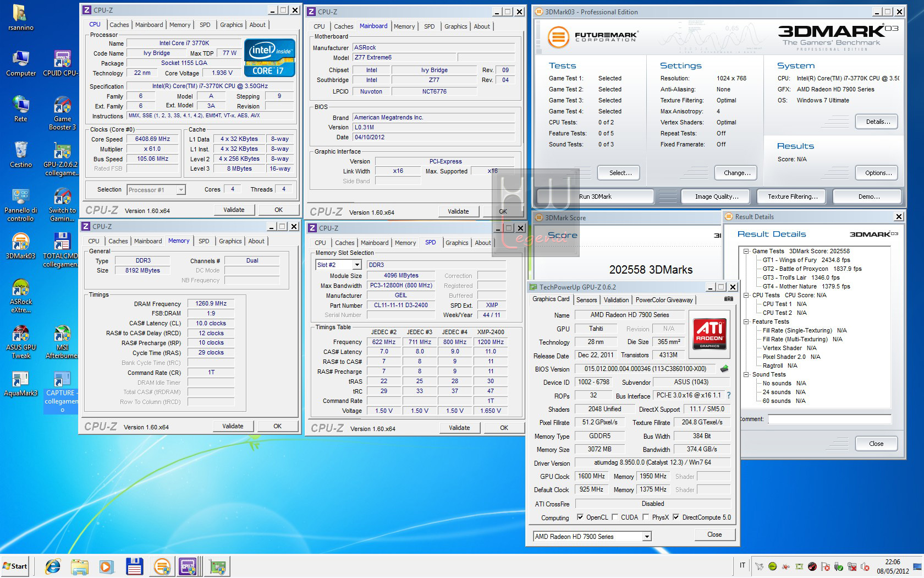Select the MSI Afterburner desktop icon
Viewport: 924px width, 578px height.
62,342
